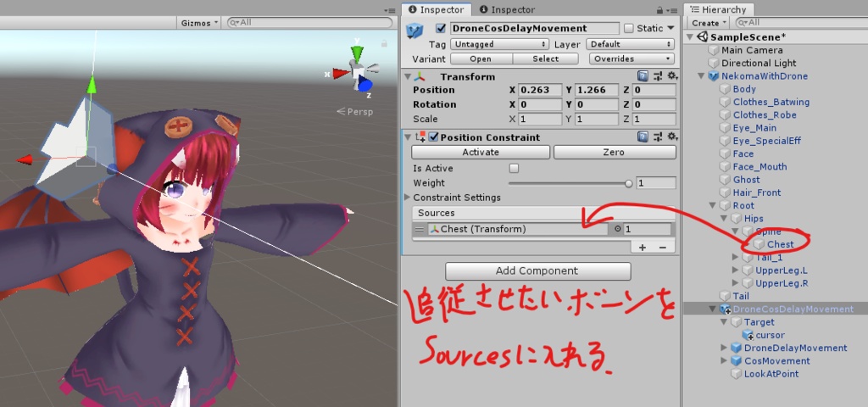Screen dimensions: 868x407
Task: Click the Activate button
Action: pos(481,153)
